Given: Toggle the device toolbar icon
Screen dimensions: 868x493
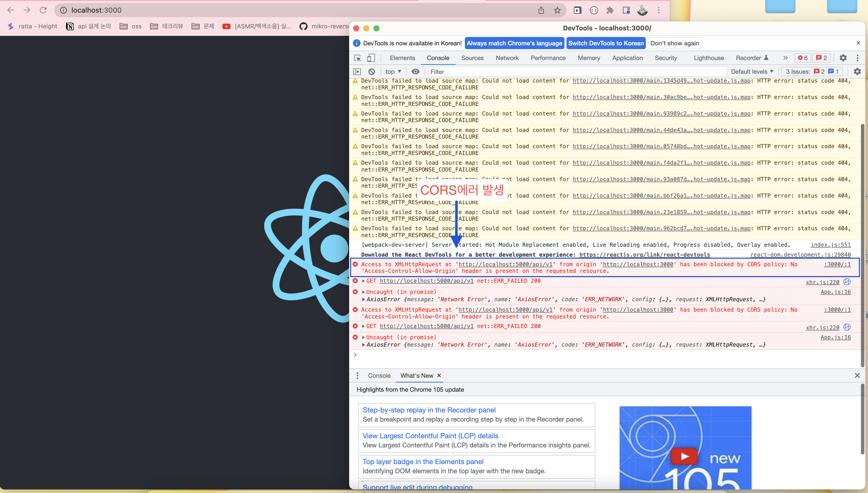Looking at the screenshot, I should click(371, 58).
